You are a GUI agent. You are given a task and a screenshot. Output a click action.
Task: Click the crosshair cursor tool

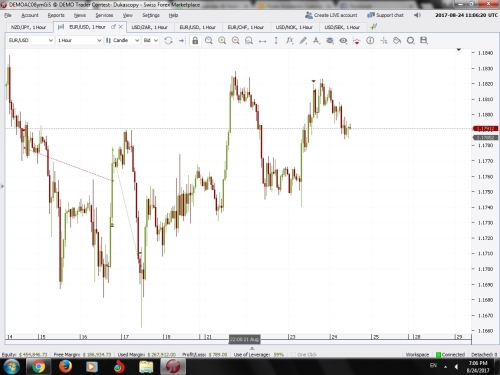coord(384,41)
